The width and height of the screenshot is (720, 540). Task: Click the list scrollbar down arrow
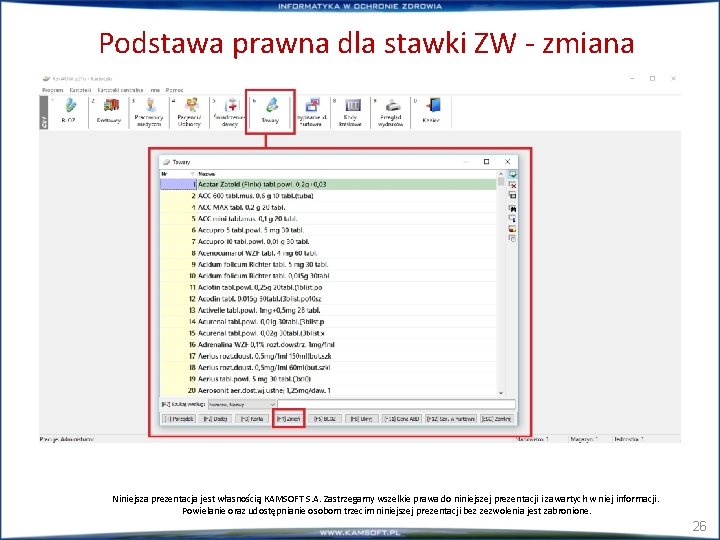pyautogui.click(x=501, y=393)
